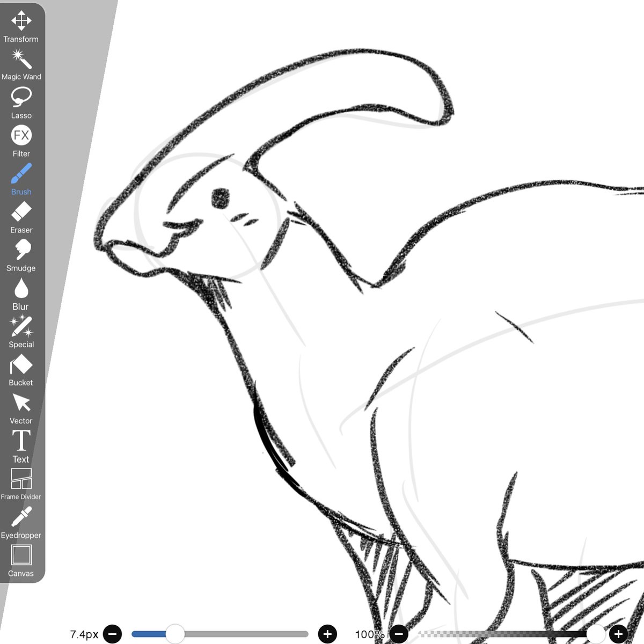Decrease brush size with minus button
Screen dimensions: 644x644
pos(112,634)
